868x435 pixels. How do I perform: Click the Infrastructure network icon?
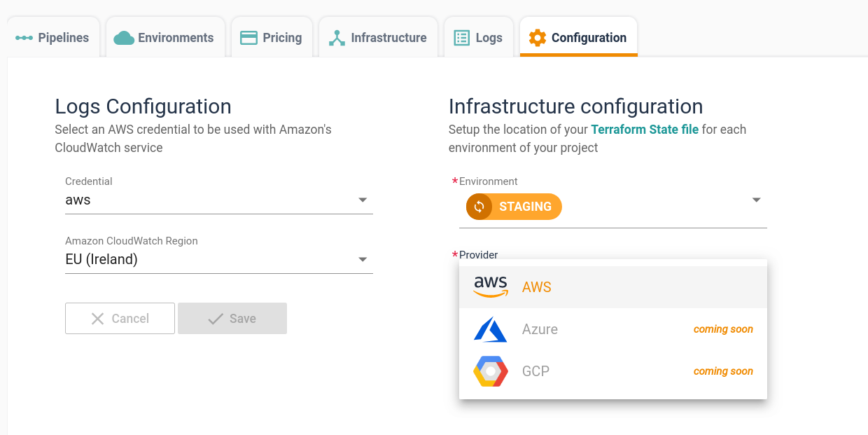click(337, 37)
